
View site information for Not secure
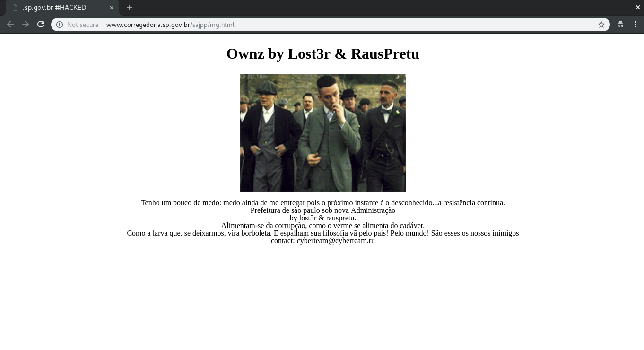[60, 25]
